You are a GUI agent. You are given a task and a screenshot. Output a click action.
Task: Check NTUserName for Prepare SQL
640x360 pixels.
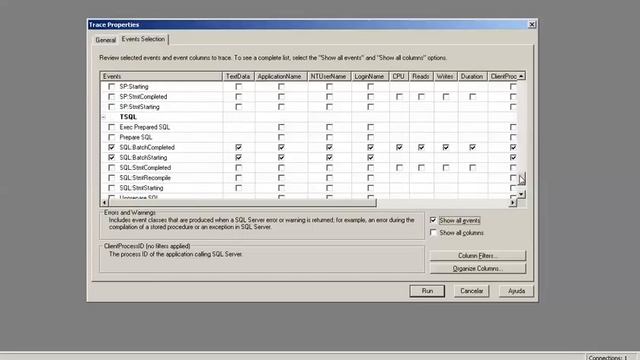[x=329, y=138]
